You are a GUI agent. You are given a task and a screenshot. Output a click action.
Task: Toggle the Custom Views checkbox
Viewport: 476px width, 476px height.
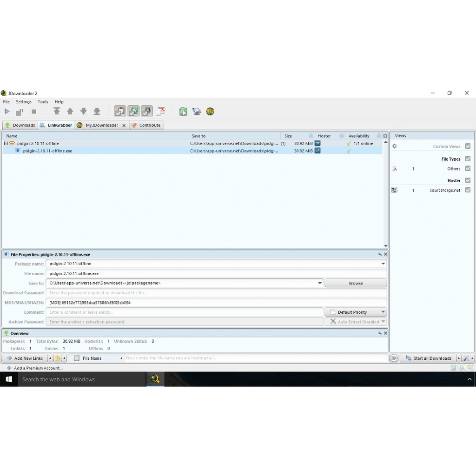[x=468, y=146]
